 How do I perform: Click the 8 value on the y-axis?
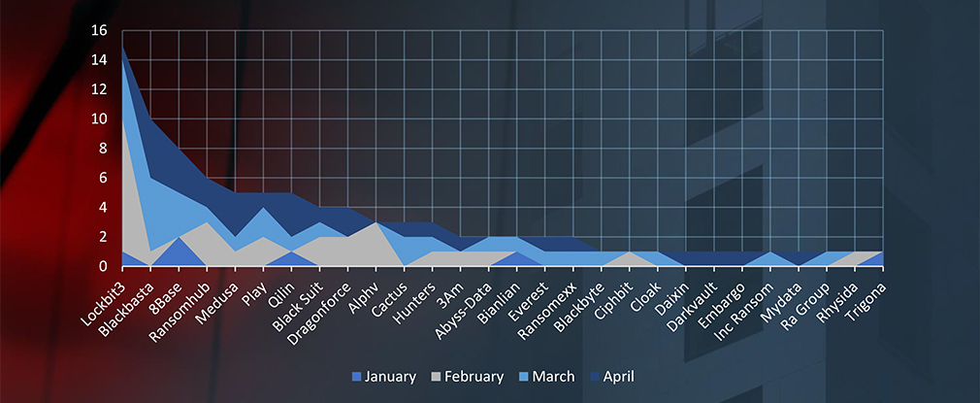tap(104, 149)
